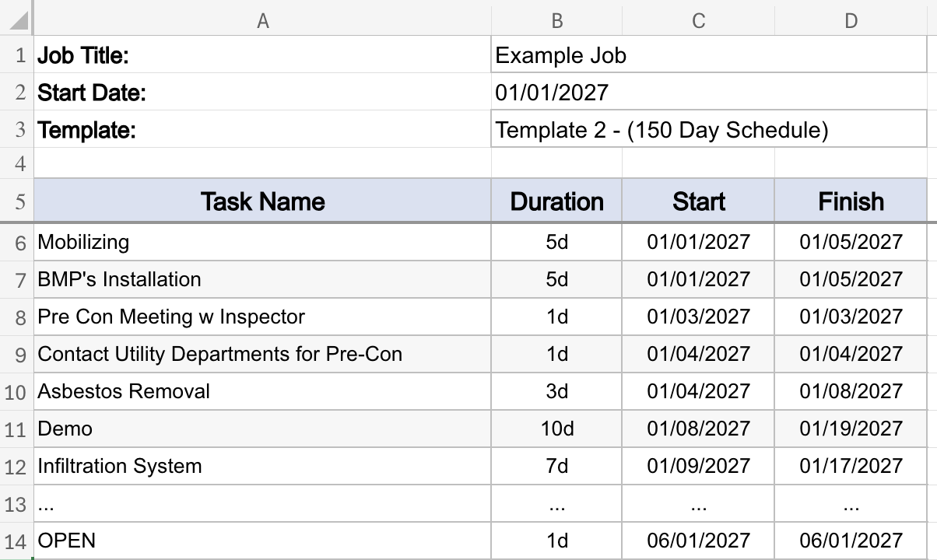Select BMP's Installation start date cell
Viewport: 937px width, 560px height.
pyautogui.click(x=698, y=279)
